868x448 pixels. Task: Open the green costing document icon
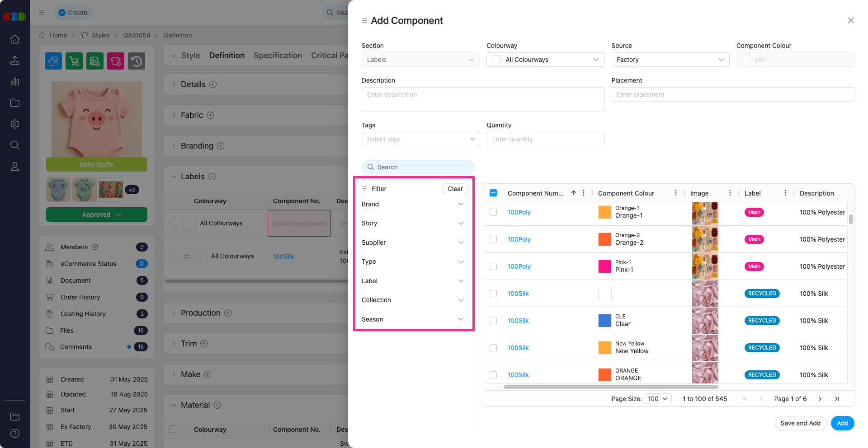click(x=95, y=61)
